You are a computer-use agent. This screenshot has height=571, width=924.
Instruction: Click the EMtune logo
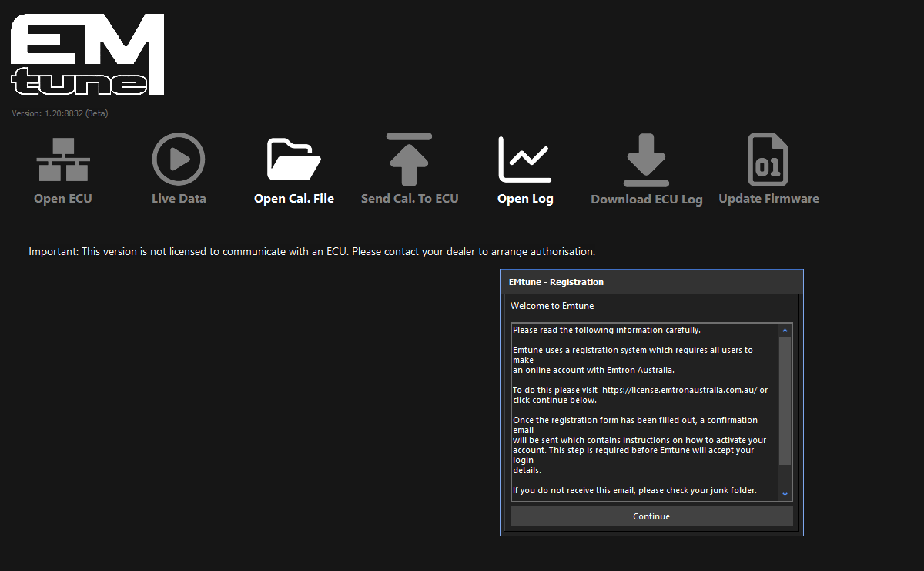click(88, 55)
